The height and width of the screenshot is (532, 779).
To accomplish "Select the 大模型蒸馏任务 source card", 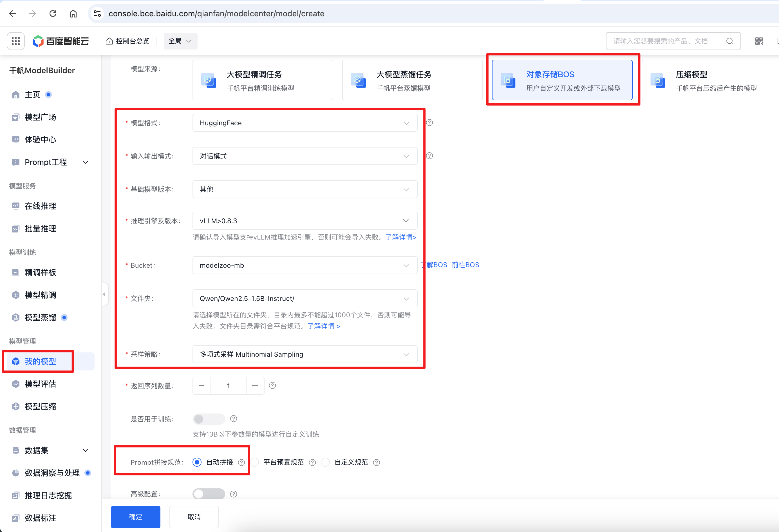I will click(412, 80).
